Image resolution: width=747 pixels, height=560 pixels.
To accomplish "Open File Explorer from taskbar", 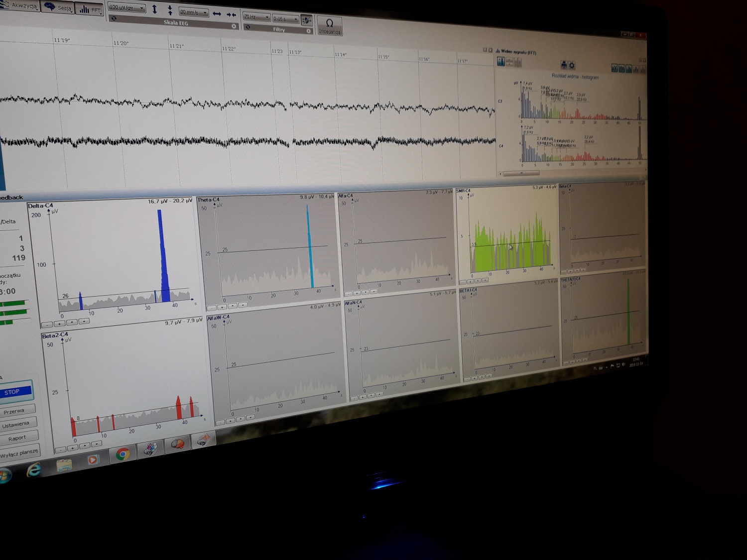I will click(x=64, y=465).
